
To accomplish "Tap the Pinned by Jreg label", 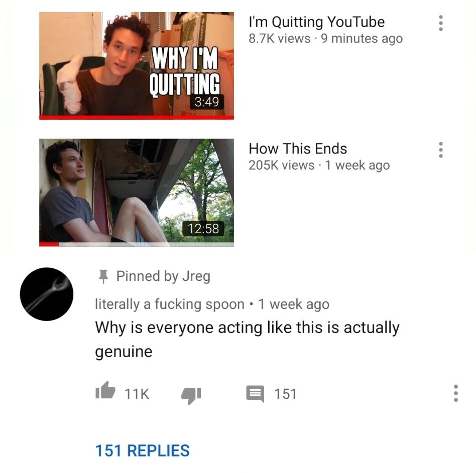I will pyautogui.click(x=163, y=276).
